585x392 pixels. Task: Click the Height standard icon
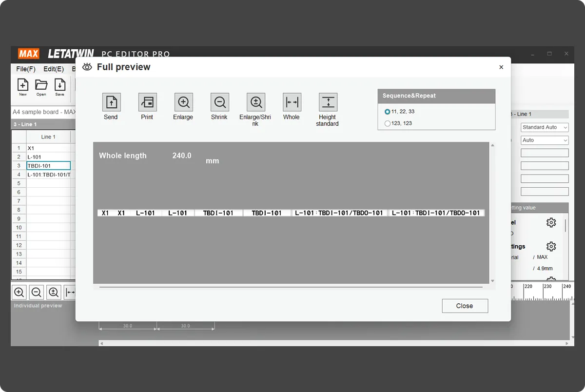coord(328,102)
